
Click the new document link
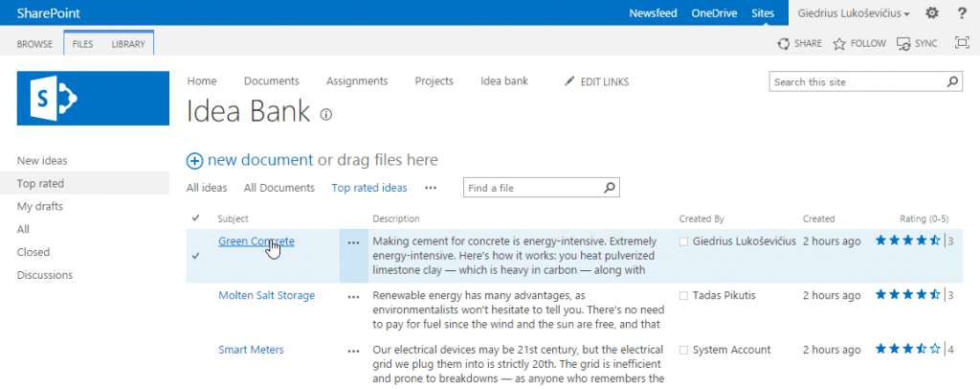pyautogui.click(x=260, y=160)
